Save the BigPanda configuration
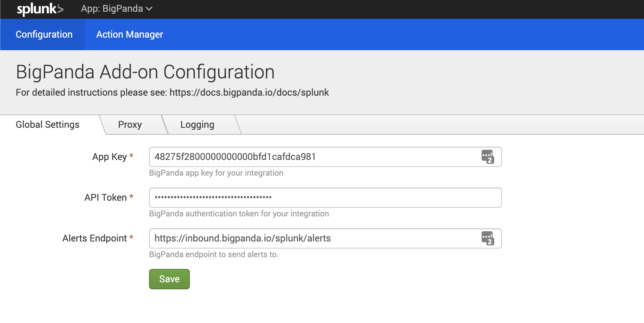 pyautogui.click(x=169, y=279)
